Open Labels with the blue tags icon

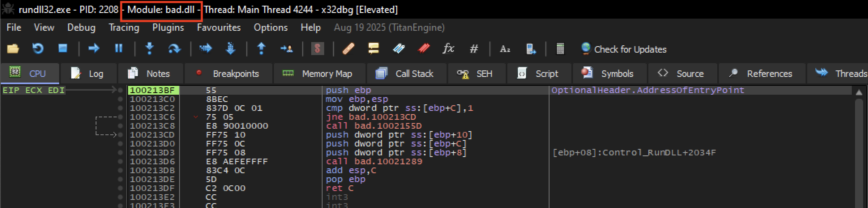[x=399, y=49]
